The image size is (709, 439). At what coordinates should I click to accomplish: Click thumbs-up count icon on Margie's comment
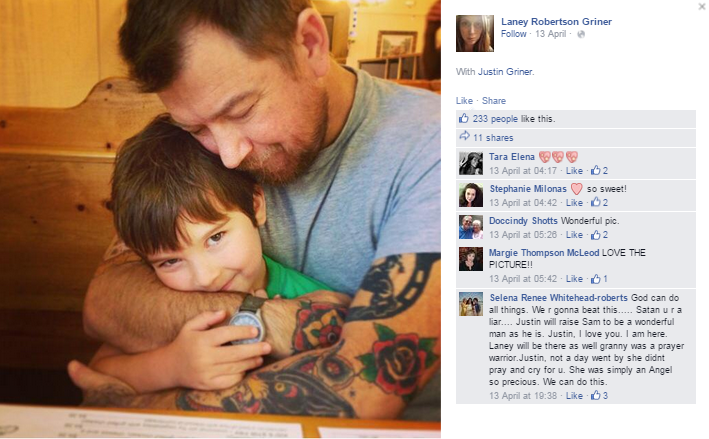596,279
